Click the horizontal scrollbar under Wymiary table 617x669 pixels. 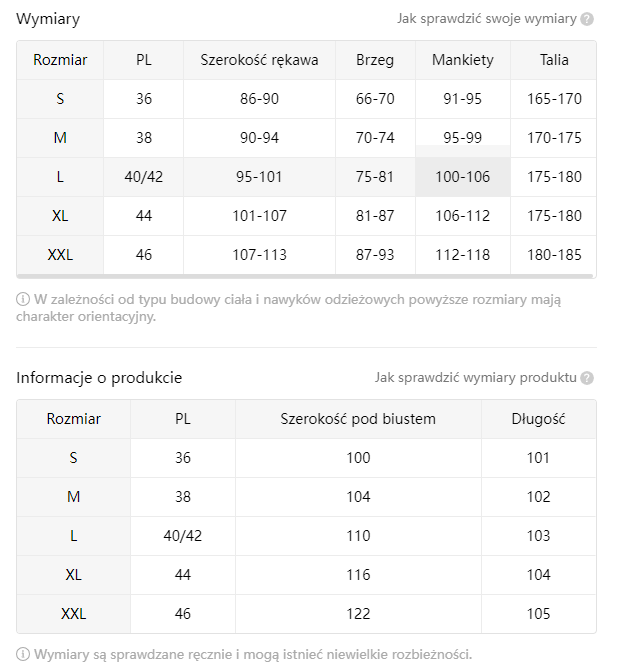[x=305, y=276]
